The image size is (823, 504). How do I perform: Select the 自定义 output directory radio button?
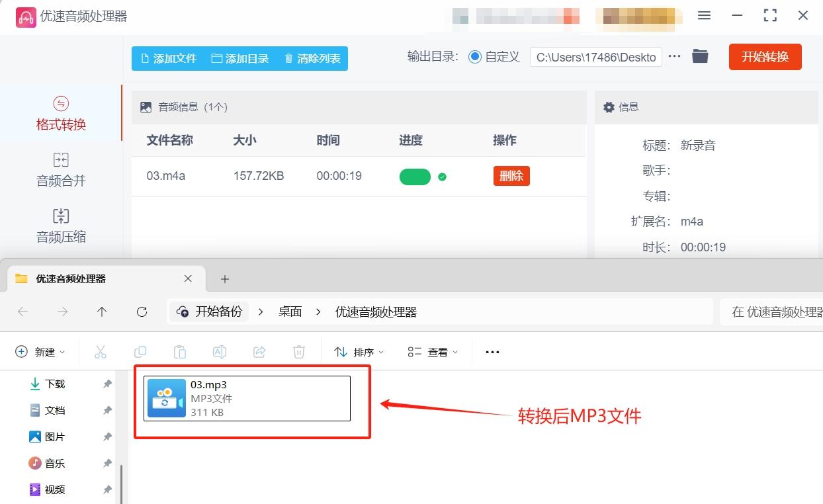pyautogui.click(x=474, y=57)
